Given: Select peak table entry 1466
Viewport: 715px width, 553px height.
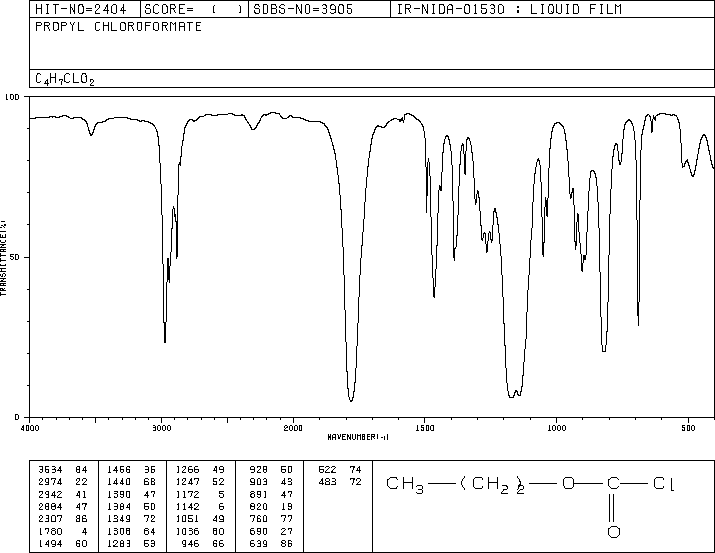Looking at the screenshot, I should click(x=131, y=469).
